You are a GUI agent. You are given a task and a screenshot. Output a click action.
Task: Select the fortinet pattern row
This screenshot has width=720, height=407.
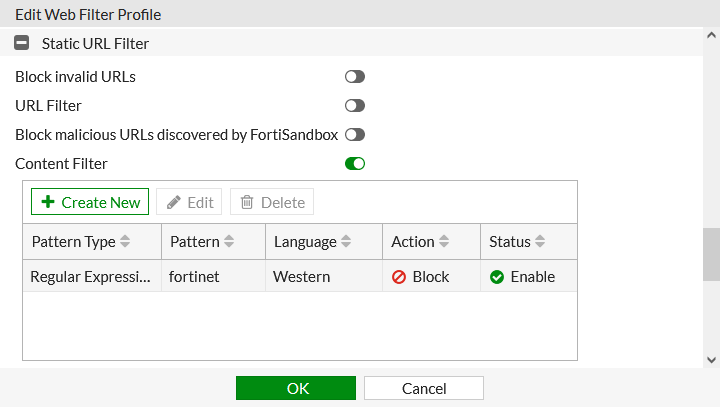tap(212, 277)
